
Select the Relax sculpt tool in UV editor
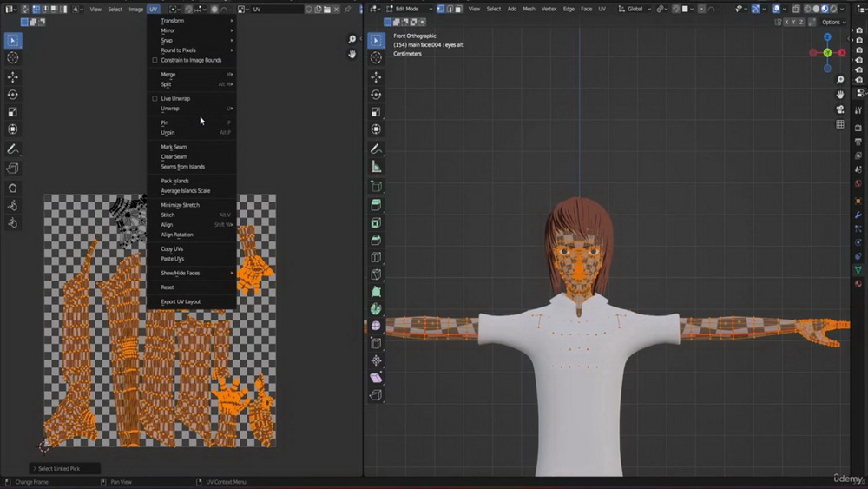tap(13, 206)
